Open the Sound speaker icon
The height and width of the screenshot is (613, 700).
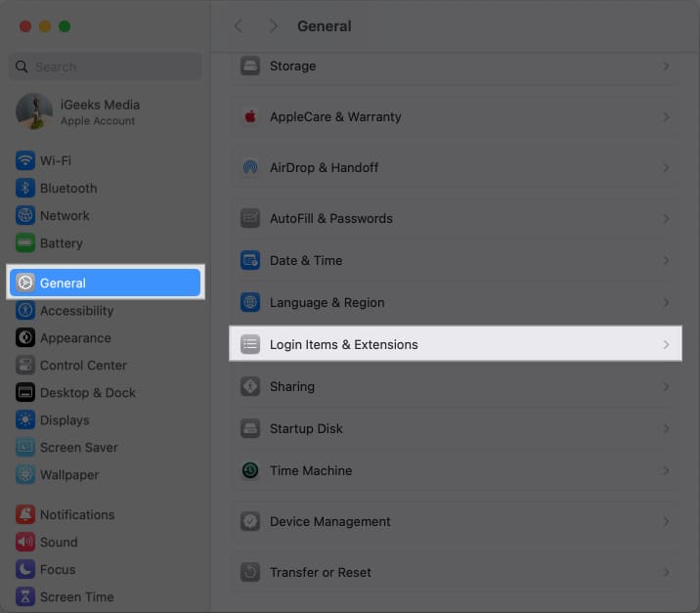tap(25, 542)
